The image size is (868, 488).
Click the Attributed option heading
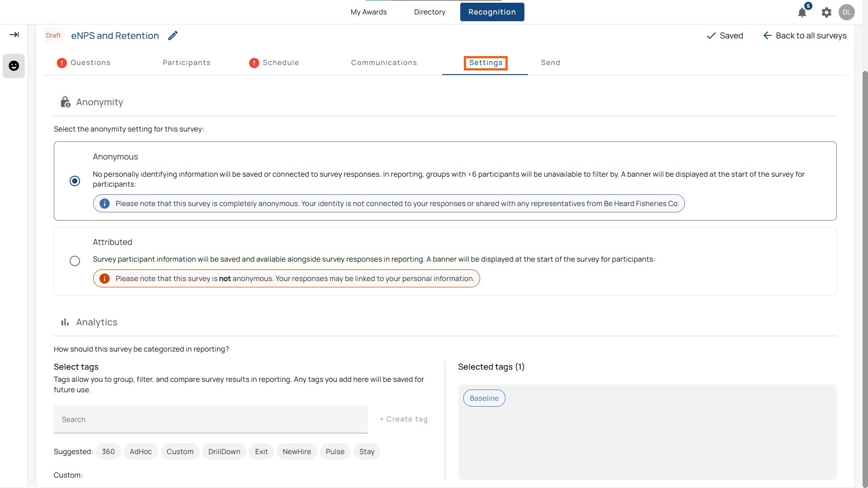pos(113,242)
